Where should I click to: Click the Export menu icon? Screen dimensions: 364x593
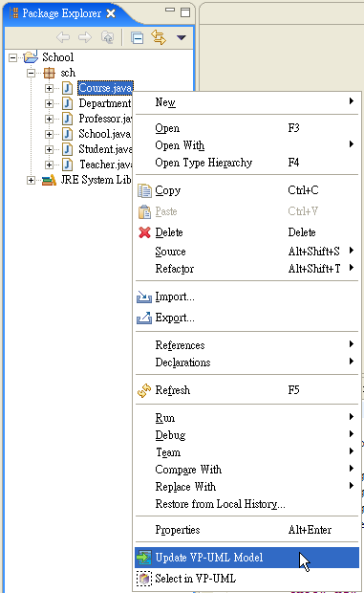pyautogui.click(x=144, y=318)
